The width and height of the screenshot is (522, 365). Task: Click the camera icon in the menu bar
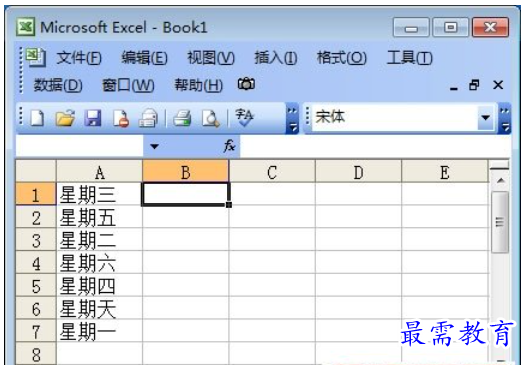[x=246, y=84]
